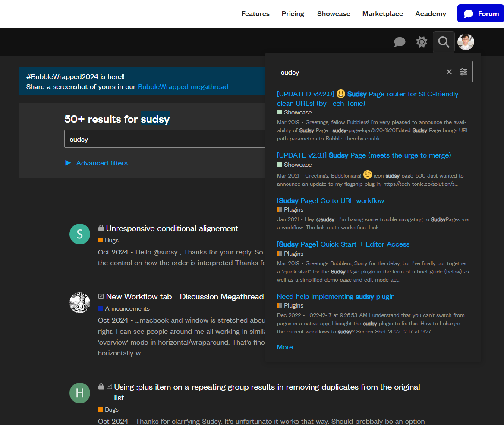The image size is (504, 425).
Task: Open Plugins category under Quick Start result
Action: (290, 254)
